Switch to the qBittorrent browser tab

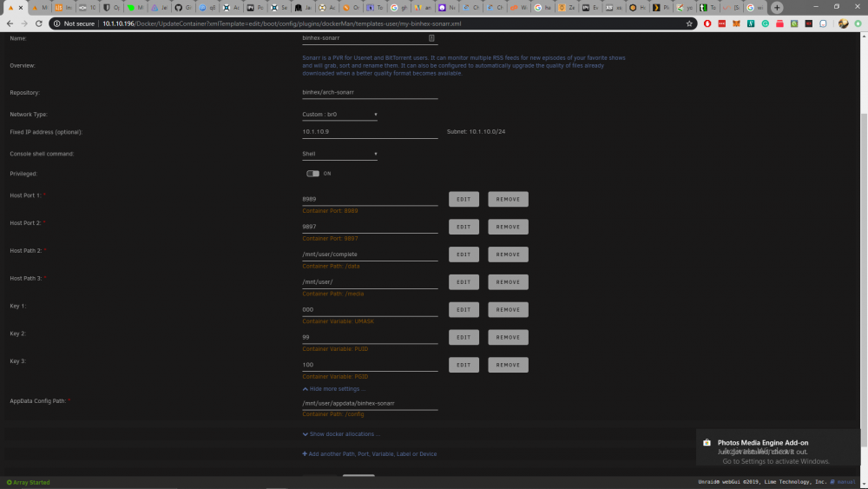click(x=207, y=8)
